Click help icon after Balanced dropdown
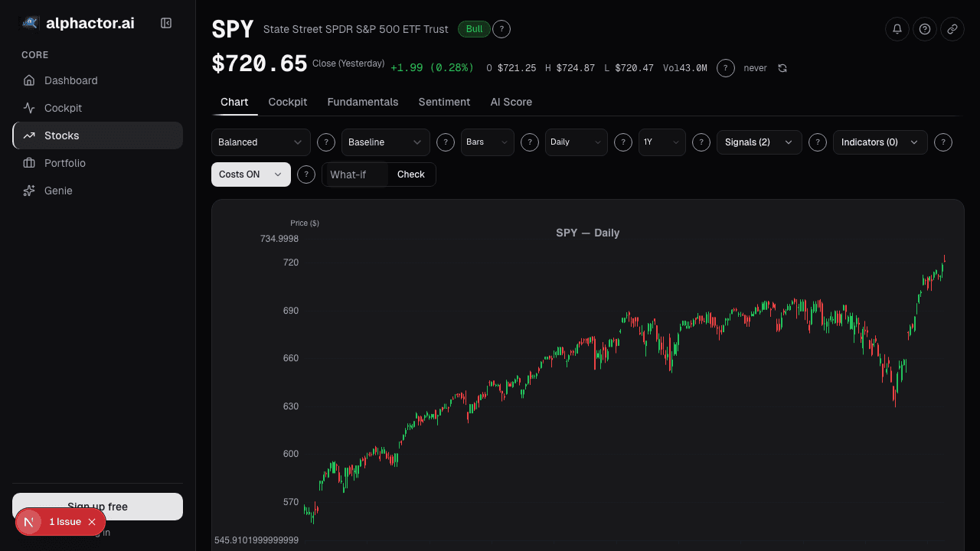This screenshot has height=551, width=980. 326,142
